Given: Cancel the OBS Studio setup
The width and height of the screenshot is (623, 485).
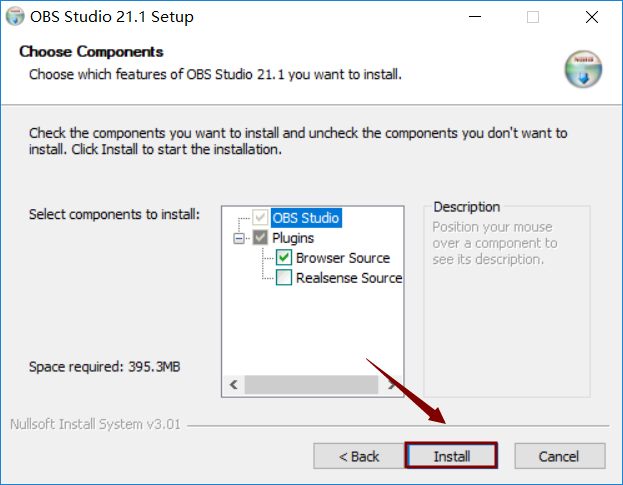Looking at the screenshot, I should tap(559, 456).
